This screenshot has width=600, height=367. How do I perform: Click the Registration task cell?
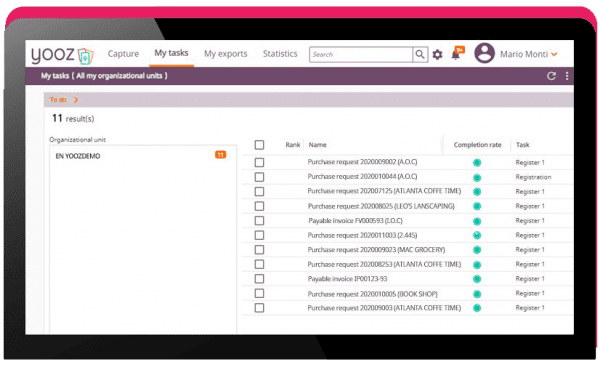(533, 177)
